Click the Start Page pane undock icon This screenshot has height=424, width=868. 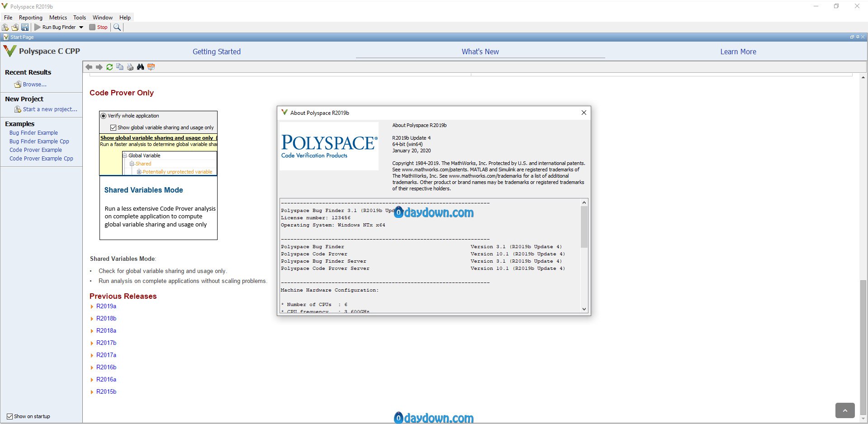point(852,37)
